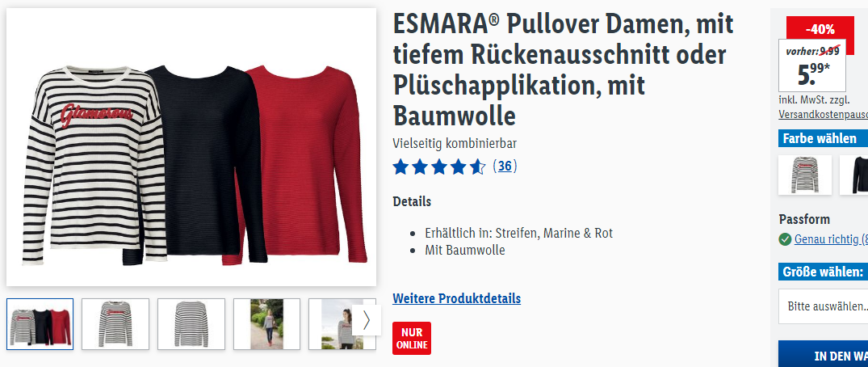The height and width of the screenshot is (367, 868).
Task: Select the navy pullover color swatch
Action: coord(854,175)
